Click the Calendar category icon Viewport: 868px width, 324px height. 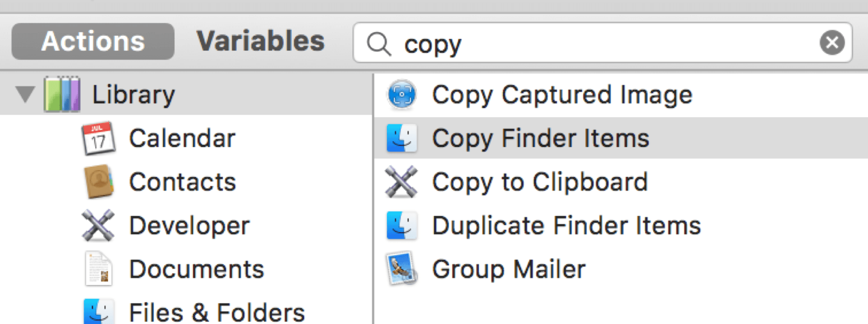pos(99,138)
